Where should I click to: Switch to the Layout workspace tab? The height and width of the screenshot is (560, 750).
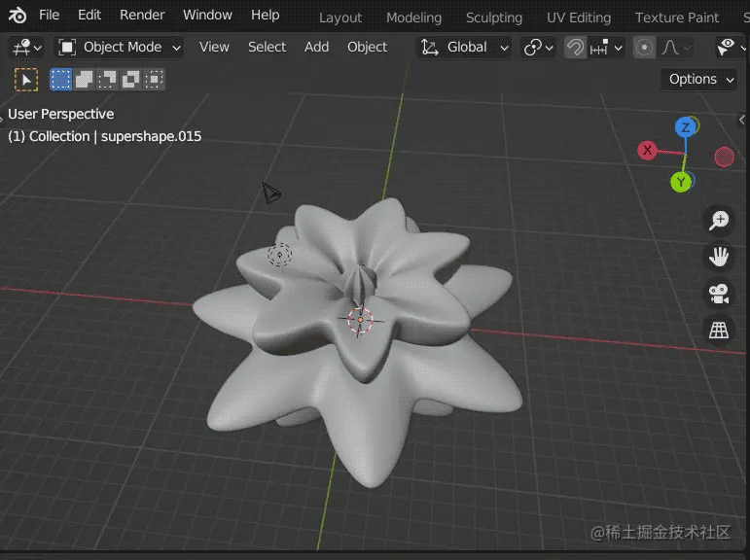coord(340,17)
